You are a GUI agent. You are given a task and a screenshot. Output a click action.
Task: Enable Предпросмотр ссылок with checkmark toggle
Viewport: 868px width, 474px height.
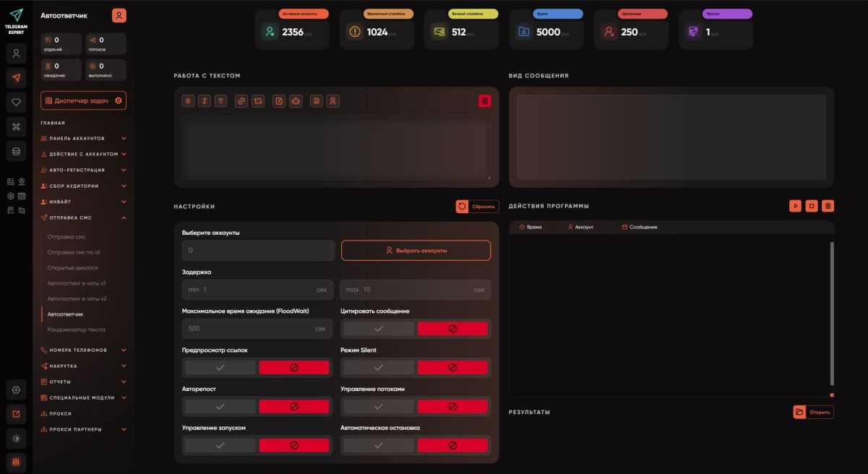pyautogui.click(x=220, y=367)
